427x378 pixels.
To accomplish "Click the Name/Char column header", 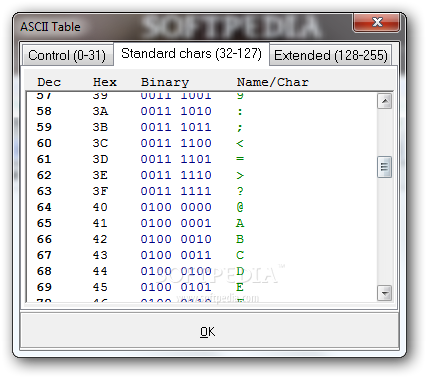I will (273, 82).
